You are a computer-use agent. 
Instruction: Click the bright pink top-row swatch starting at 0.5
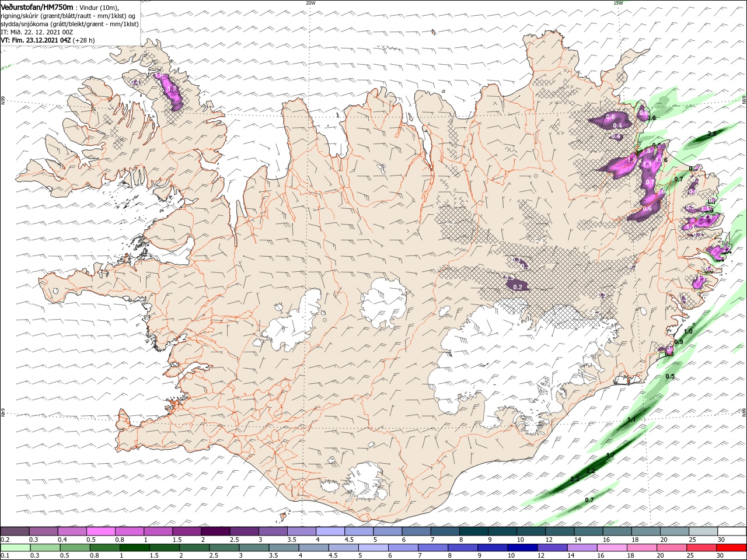(100, 531)
